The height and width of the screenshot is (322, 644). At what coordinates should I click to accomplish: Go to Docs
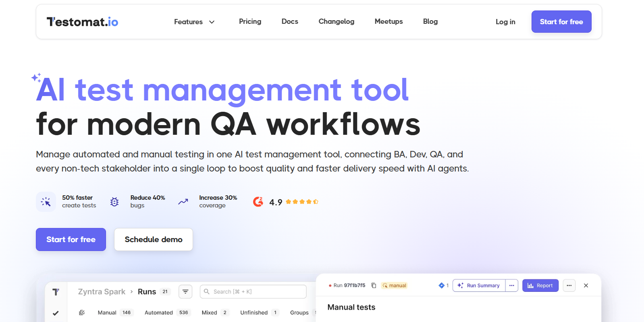(290, 21)
